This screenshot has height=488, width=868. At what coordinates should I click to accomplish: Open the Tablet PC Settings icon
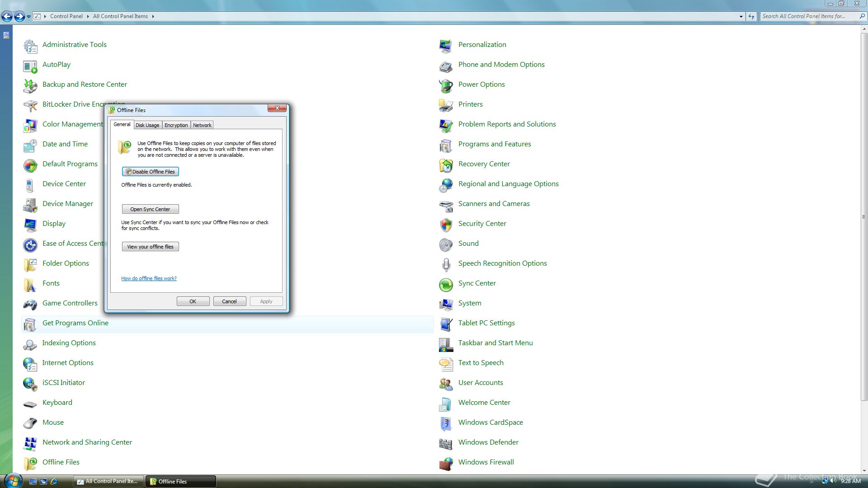coord(446,324)
